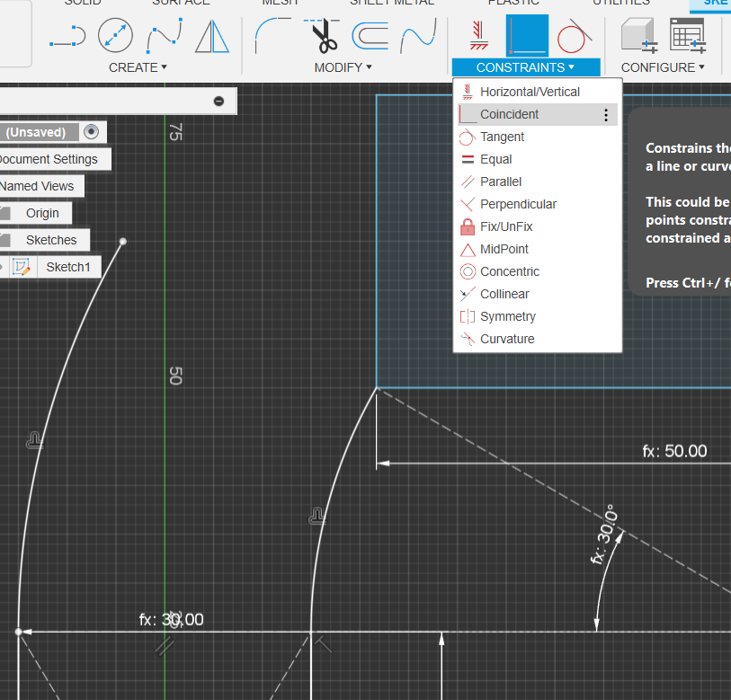Click the fx: 50.00 dimension value
Image resolution: width=731 pixels, height=700 pixels.
[x=674, y=451]
